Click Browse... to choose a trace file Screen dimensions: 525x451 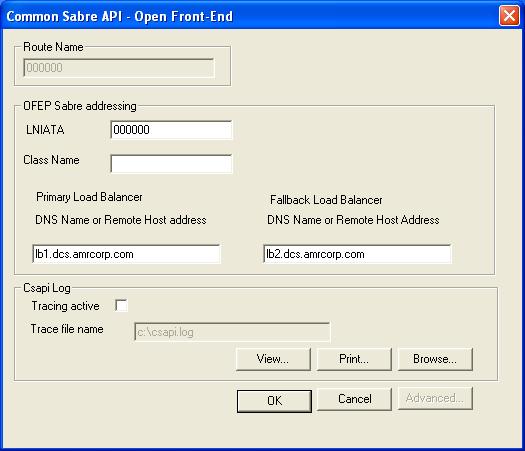435,359
